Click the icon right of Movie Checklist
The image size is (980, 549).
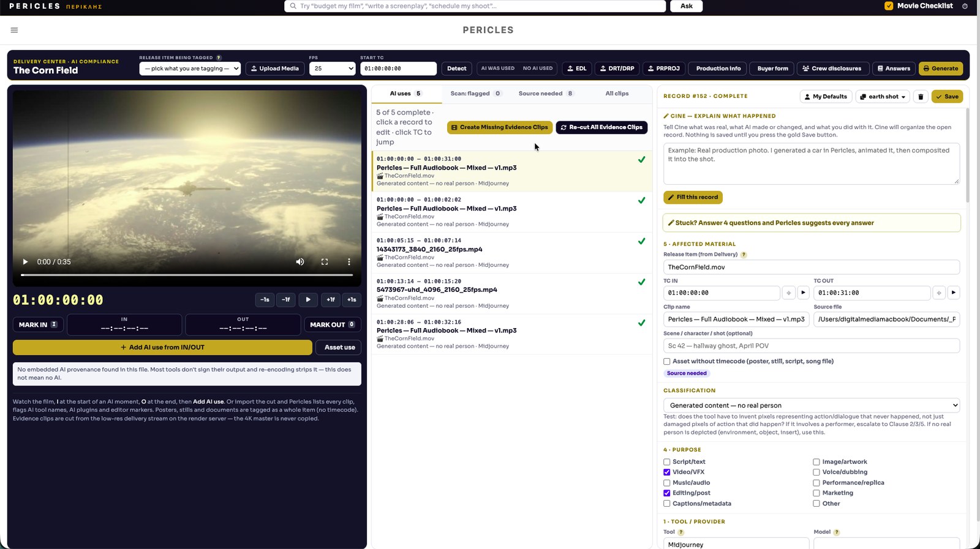(965, 6)
